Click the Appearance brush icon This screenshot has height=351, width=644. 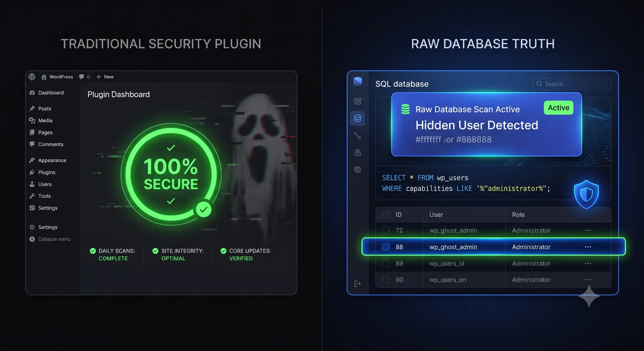(32, 160)
